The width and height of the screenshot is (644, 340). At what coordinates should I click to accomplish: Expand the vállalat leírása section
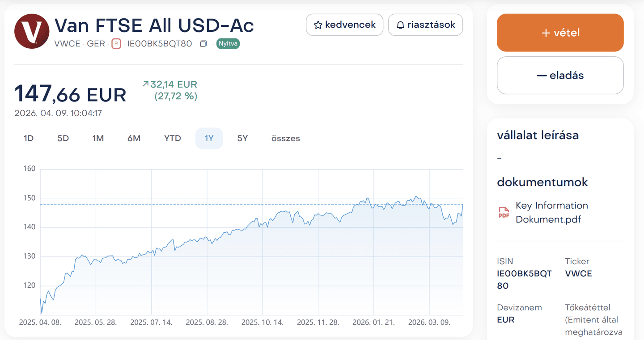[538, 135]
